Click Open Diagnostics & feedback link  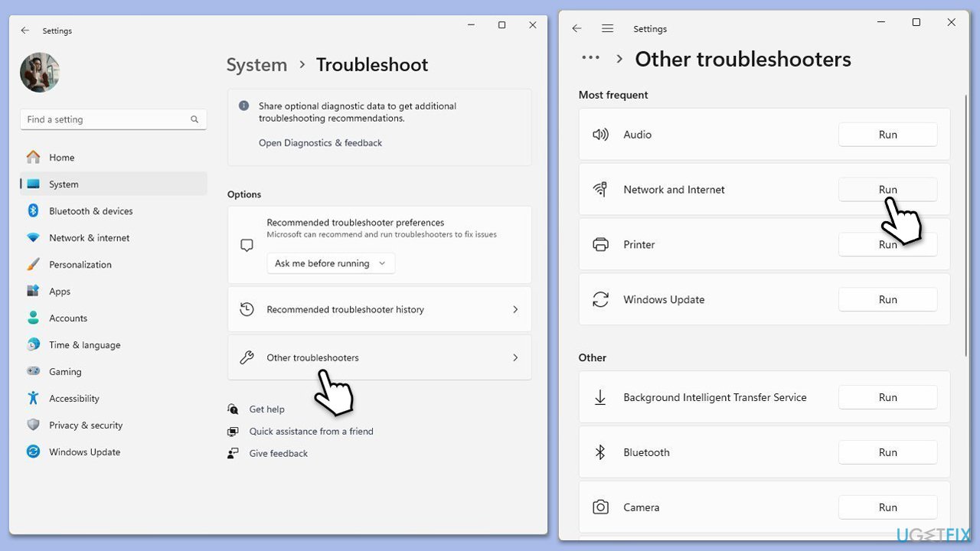pyautogui.click(x=320, y=143)
